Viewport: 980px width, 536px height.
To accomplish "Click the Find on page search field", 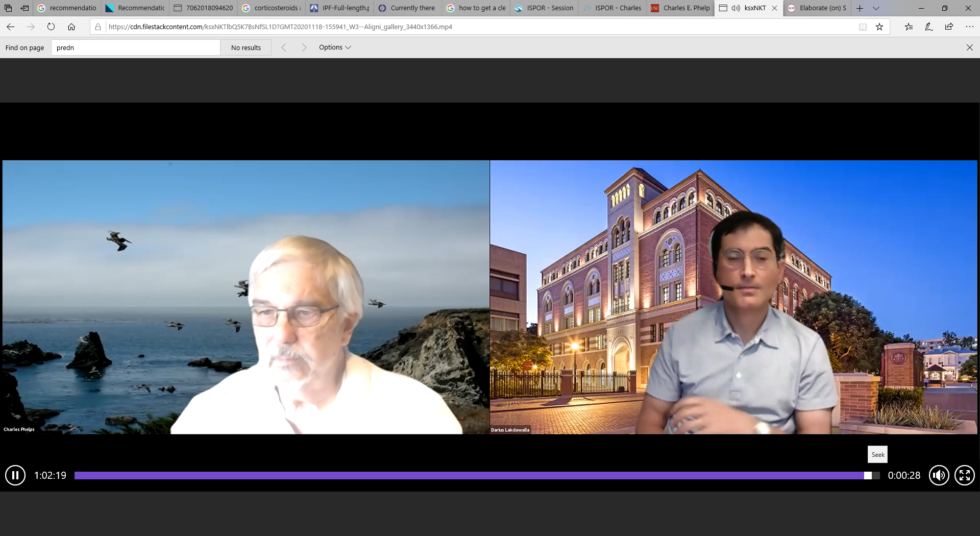I will [135, 47].
